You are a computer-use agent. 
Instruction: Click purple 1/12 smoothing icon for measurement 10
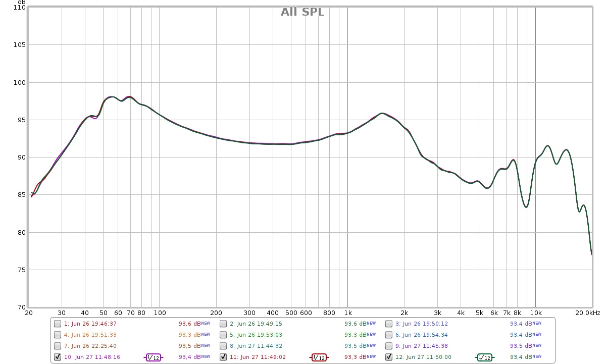point(154,357)
